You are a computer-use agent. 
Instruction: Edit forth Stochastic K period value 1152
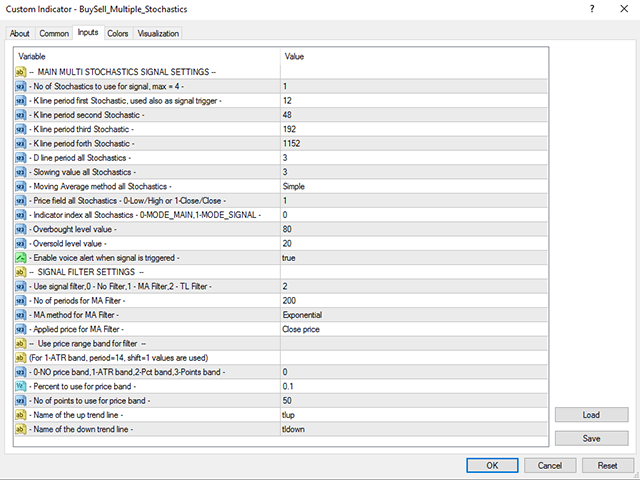[x=414, y=144]
